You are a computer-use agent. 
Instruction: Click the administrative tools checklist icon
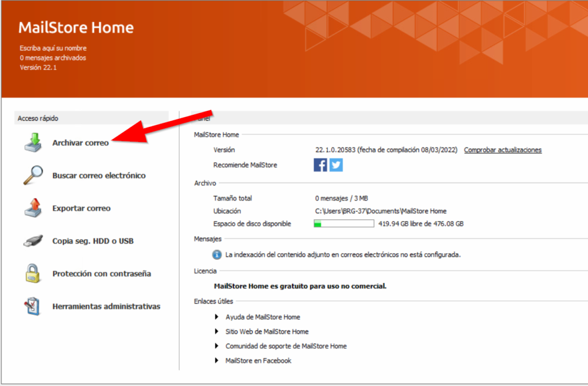click(33, 306)
